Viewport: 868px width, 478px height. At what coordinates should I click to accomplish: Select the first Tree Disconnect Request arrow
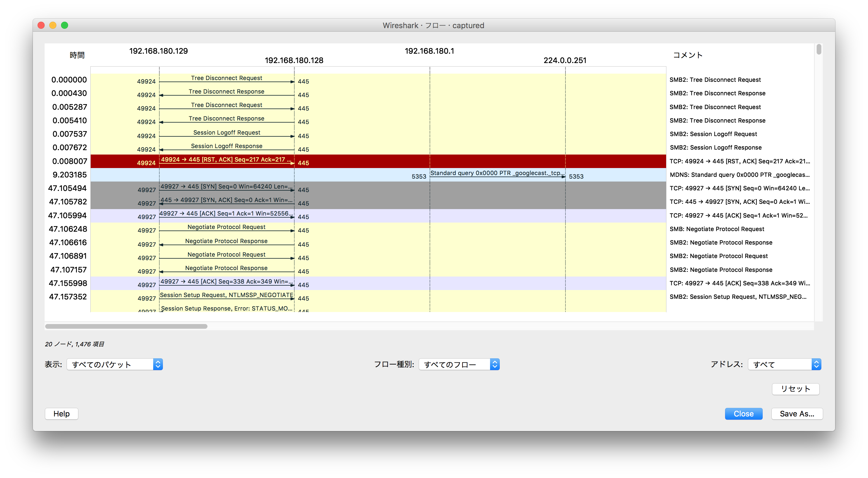(x=227, y=80)
